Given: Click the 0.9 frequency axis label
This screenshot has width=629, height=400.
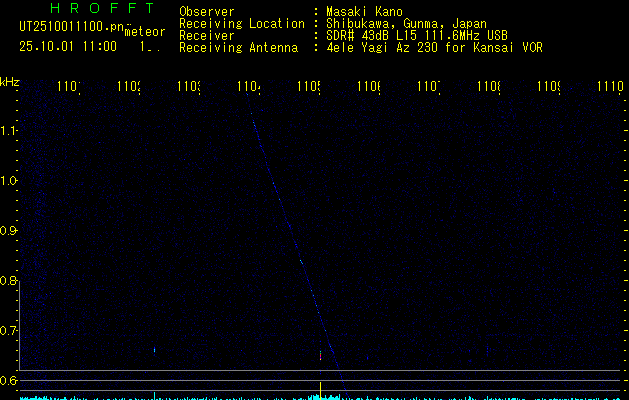Looking at the screenshot, I should coord(9,231).
